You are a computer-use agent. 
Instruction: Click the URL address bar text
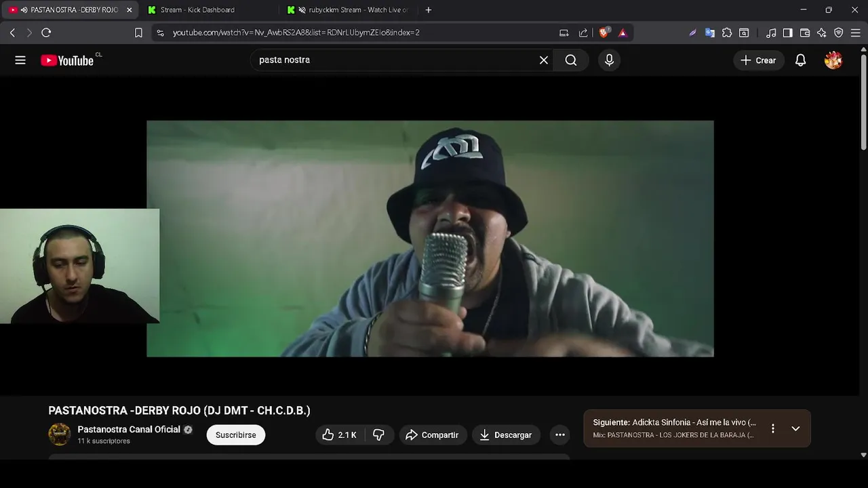click(x=296, y=33)
